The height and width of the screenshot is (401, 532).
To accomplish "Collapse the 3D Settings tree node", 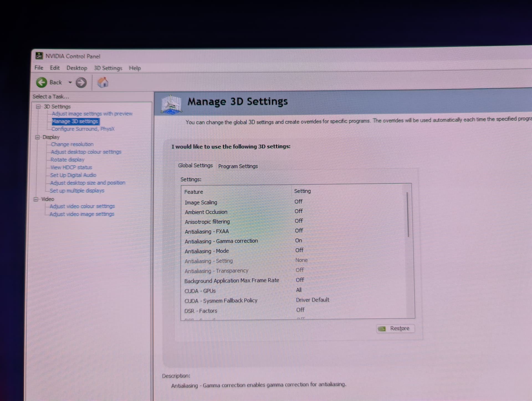I will [38, 106].
